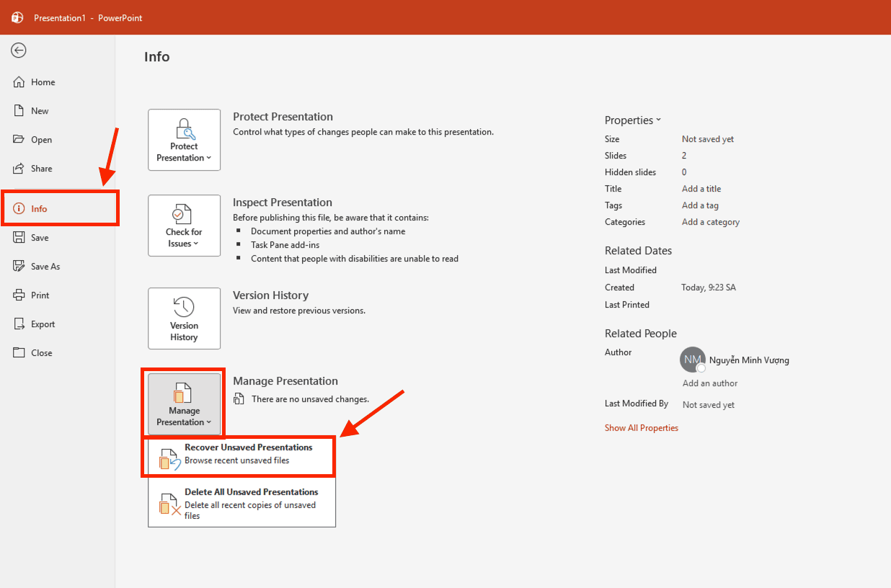This screenshot has height=588, width=891.
Task: Click the back arrow circle icon
Action: [19, 50]
